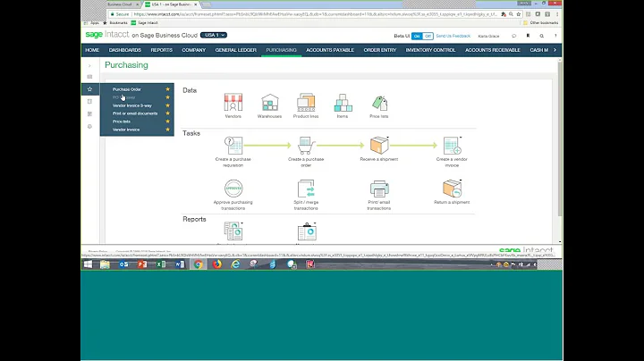Viewport: 644px width, 361px height.
Task: Open the ACCOUNTS PAYABLE menu
Action: pyautogui.click(x=330, y=50)
